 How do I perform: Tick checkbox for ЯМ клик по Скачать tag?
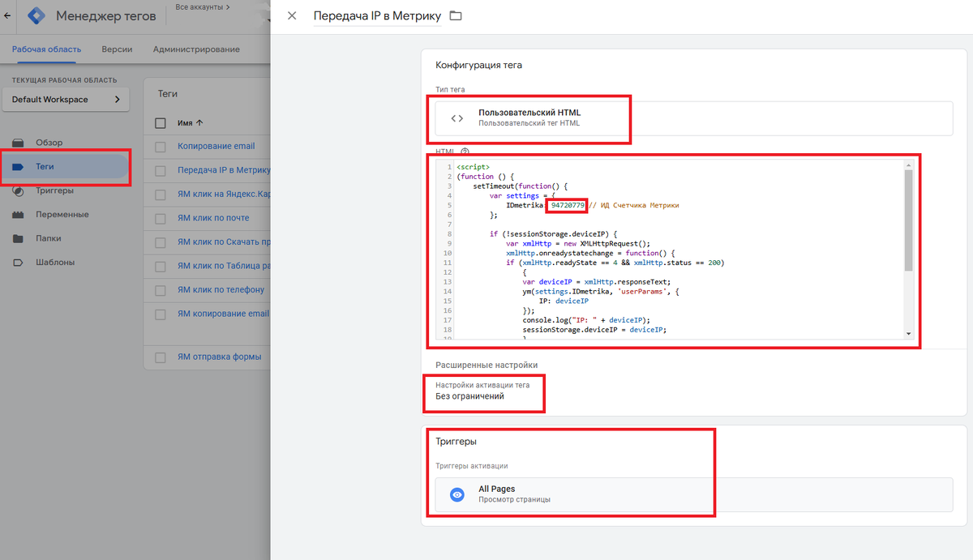pos(161,242)
